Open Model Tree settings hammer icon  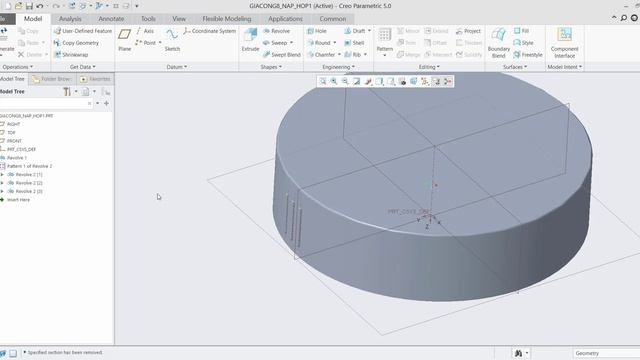67,92
